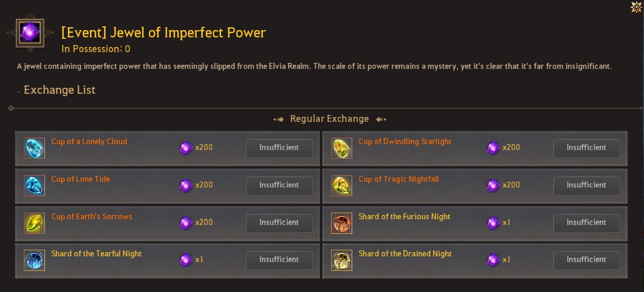Click the Cup of Earth's Sorrows icon
The width and height of the screenshot is (644, 292).
coord(34,223)
